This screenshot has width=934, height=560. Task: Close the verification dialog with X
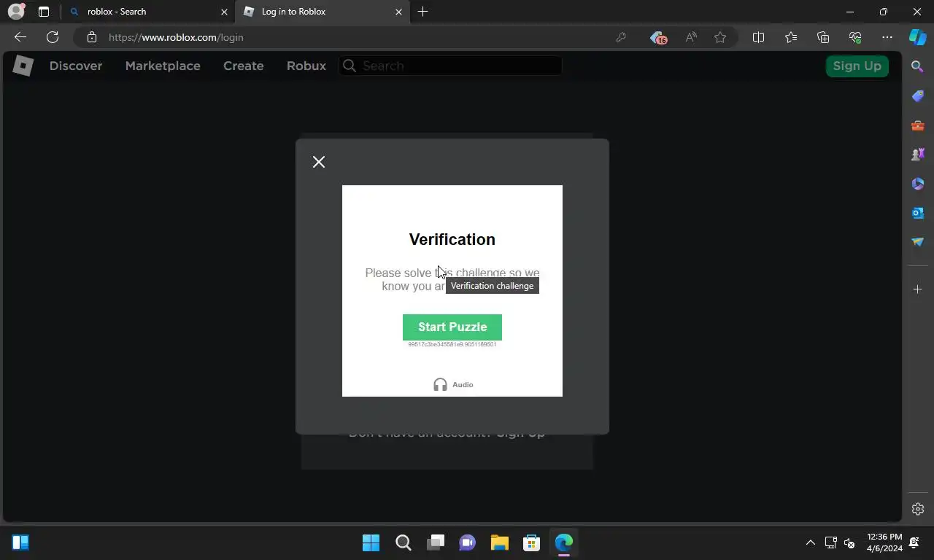[319, 162]
